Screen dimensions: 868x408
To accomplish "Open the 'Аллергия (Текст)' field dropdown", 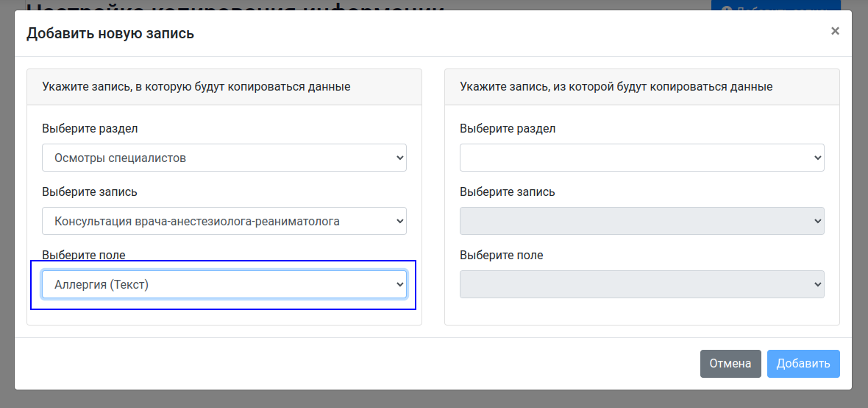I will [224, 284].
